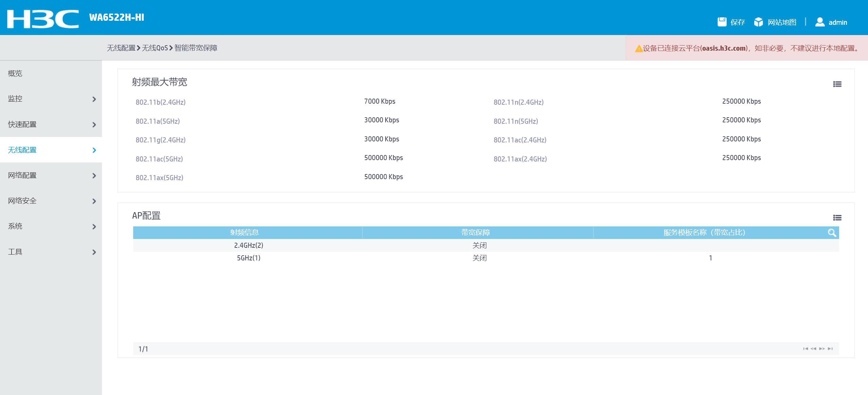Click next page pagination arrow
The width and height of the screenshot is (868, 395).
[x=822, y=349]
